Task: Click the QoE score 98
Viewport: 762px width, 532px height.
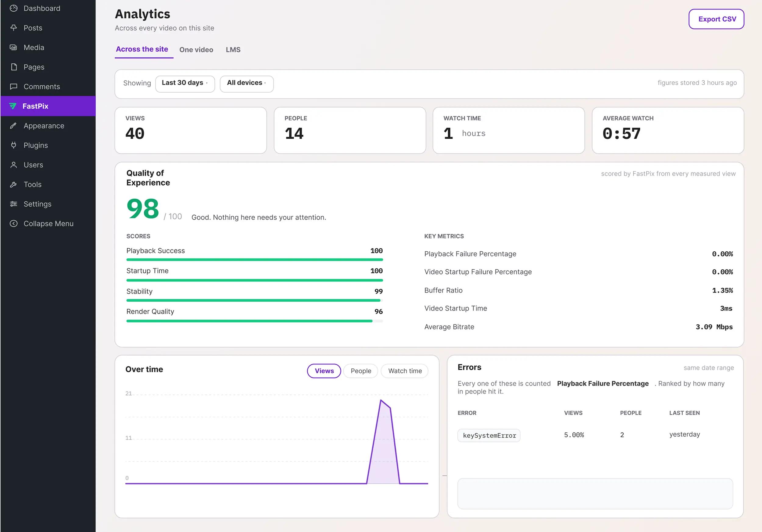Action: point(143,209)
